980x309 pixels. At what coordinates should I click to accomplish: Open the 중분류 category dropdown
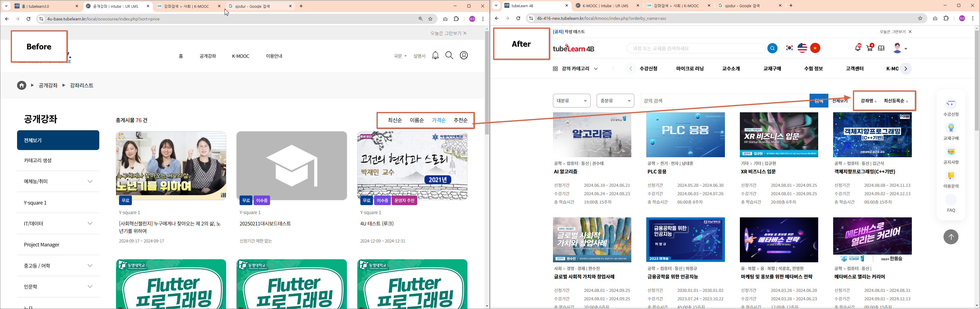[x=615, y=101]
